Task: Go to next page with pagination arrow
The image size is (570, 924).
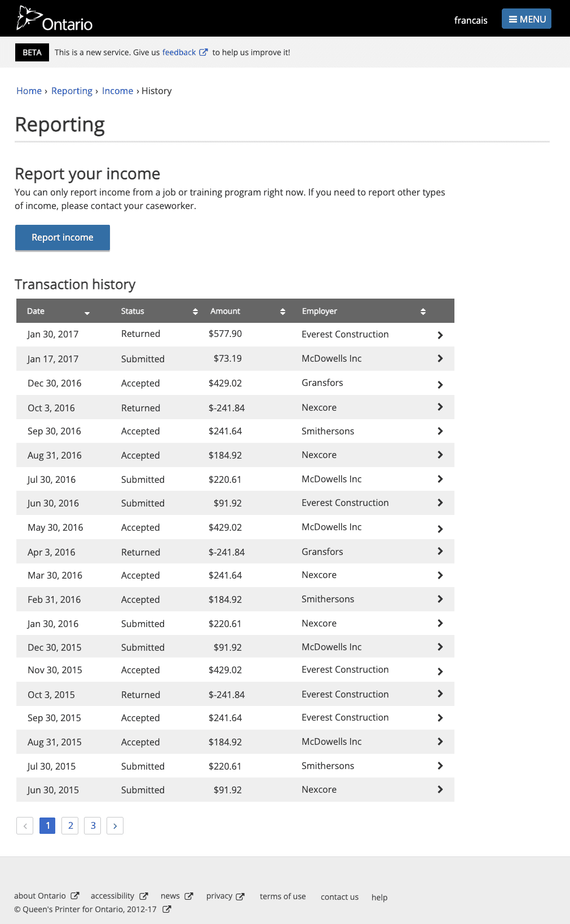Action: [115, 825]
